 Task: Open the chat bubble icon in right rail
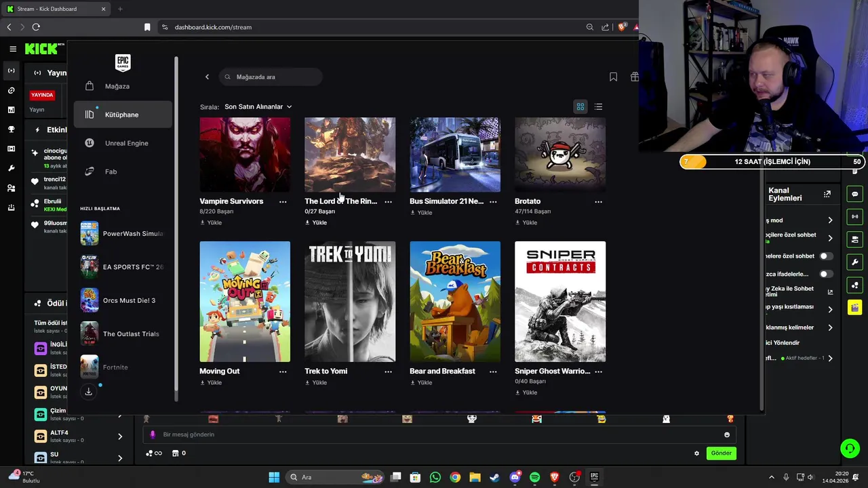(x=854, y=194)
